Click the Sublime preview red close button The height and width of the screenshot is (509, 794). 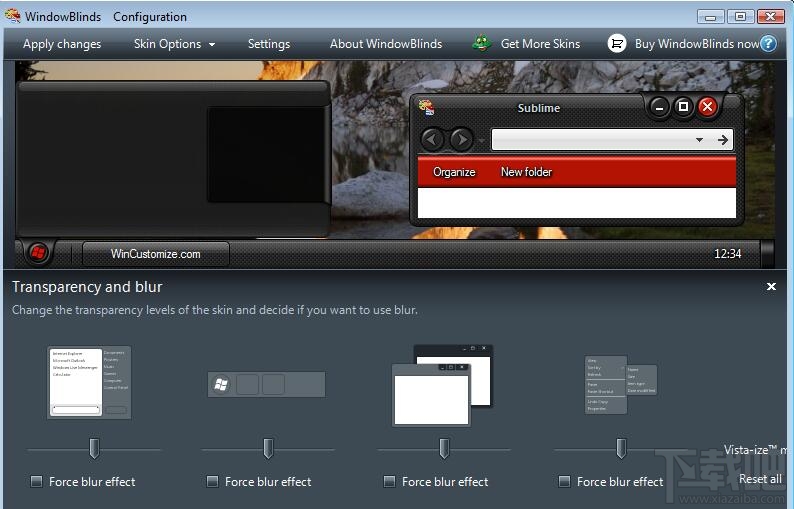coord(707,107)
